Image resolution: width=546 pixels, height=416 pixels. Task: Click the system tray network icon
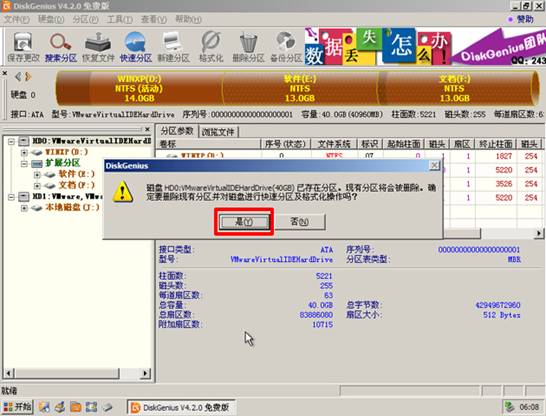[509, 406]
